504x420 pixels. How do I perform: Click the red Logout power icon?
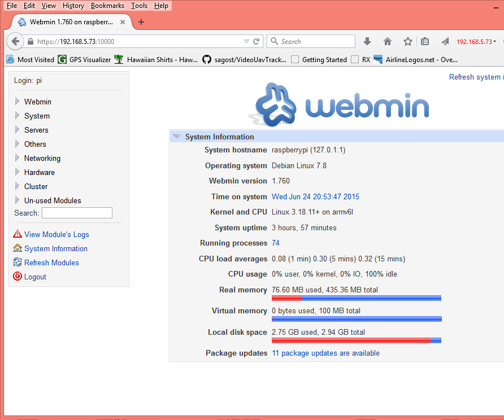[x=17, y=277]
